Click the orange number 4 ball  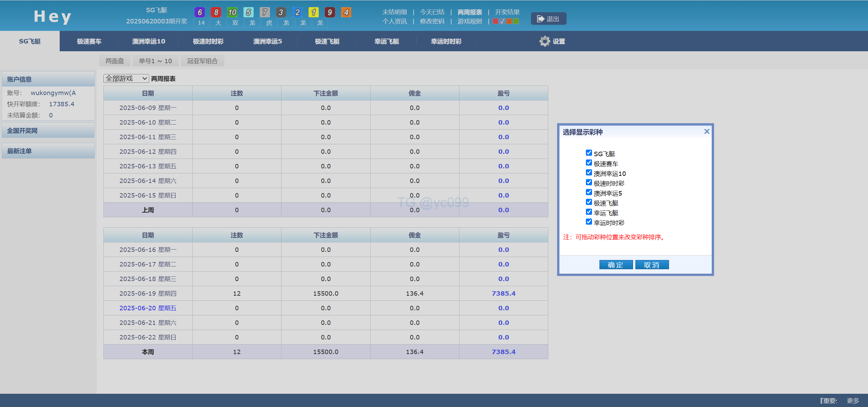pyautogui.click(x=346, y=12)
